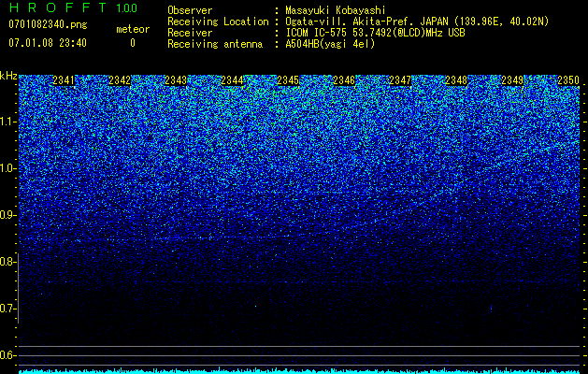Select the meteor count label
The image size is (588, 374).
point(133,29)
